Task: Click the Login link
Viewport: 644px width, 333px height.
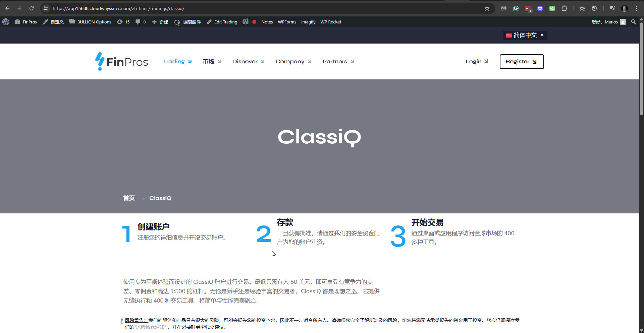Action: [477, 61]
